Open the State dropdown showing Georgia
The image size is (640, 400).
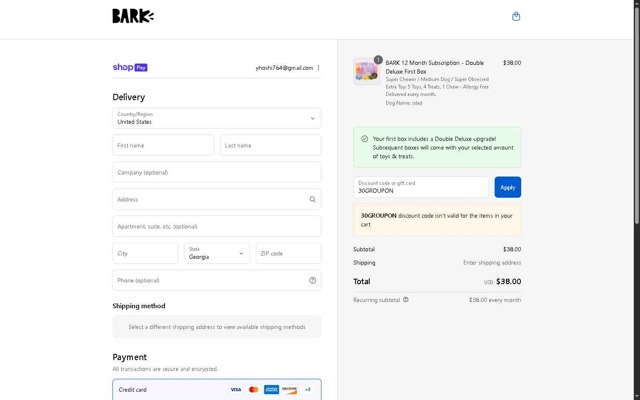coord(217,253)
